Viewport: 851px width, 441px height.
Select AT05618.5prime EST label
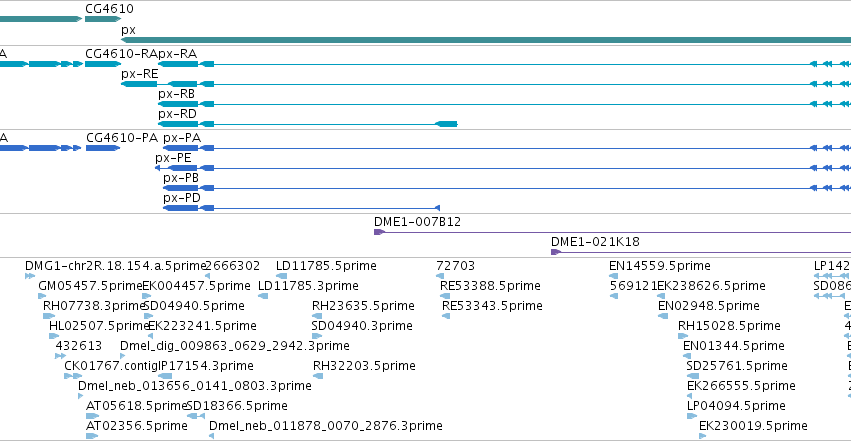coord(136,406)
